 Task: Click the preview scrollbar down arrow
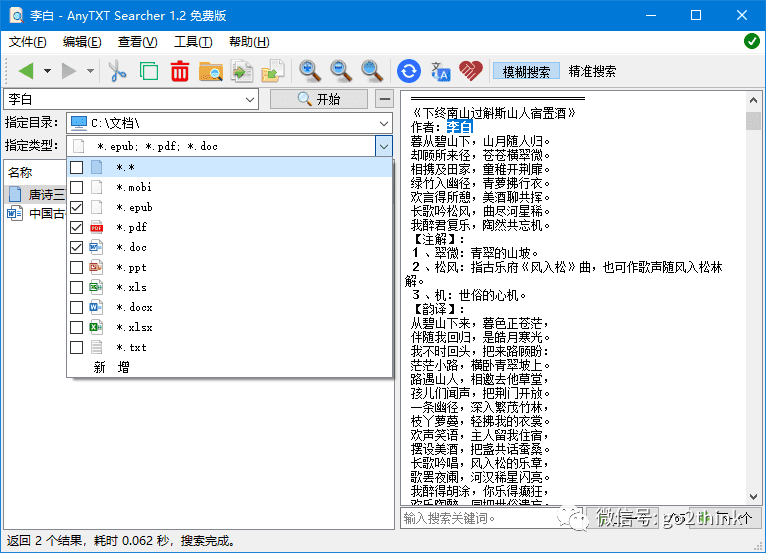pos(753,497)
